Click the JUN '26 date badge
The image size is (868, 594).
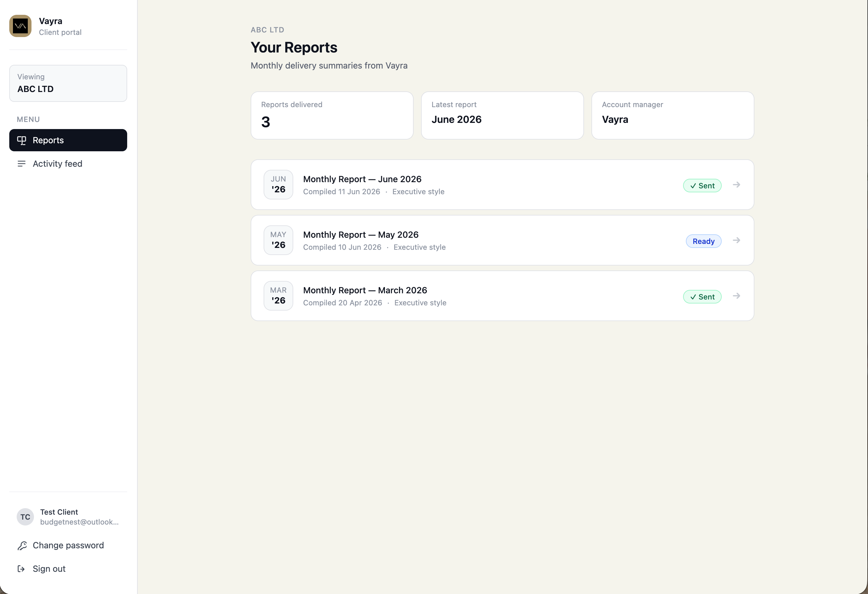coord(278,185)
